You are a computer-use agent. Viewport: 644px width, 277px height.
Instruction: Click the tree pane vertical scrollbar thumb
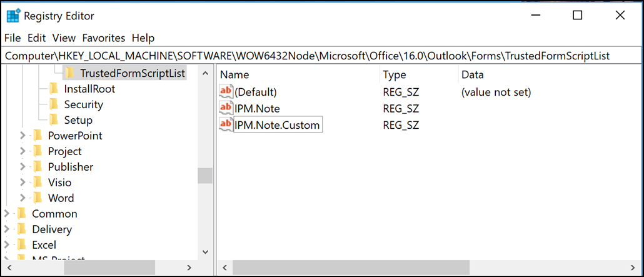[205, 176]
